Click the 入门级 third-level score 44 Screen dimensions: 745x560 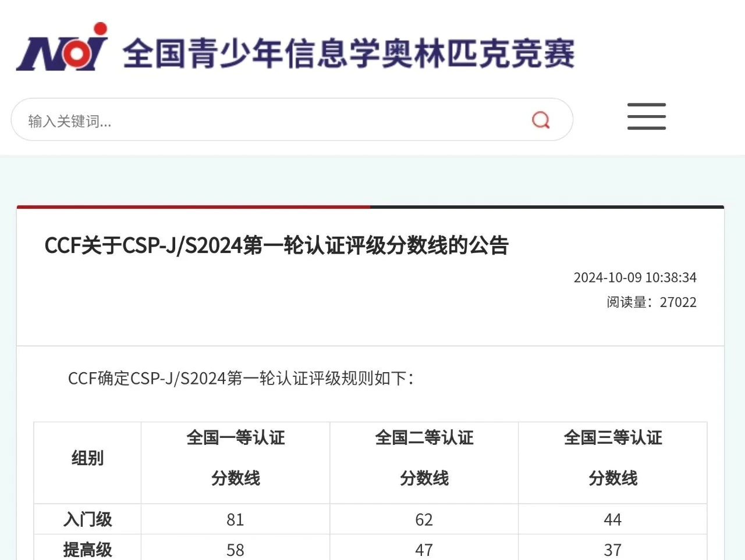tap(612, 519)
